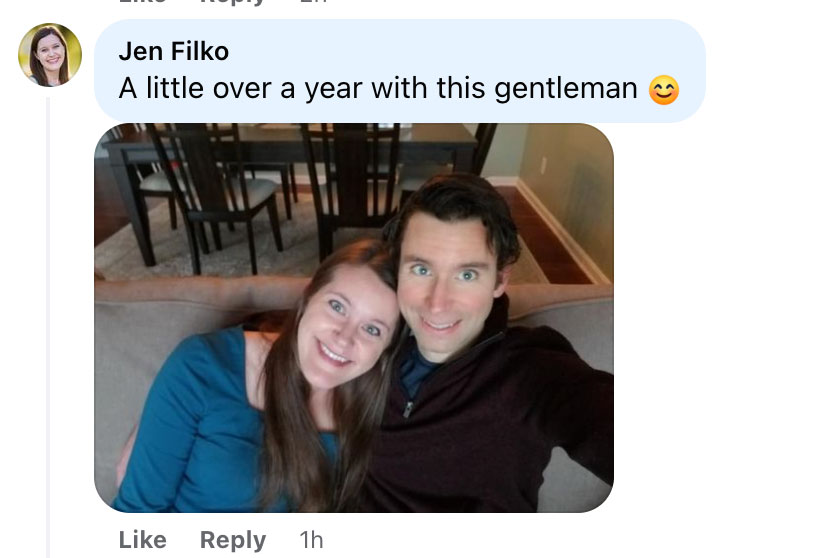Click the woman's face in the photo
The image size is (814, 558).
click(x=347, y=326)
